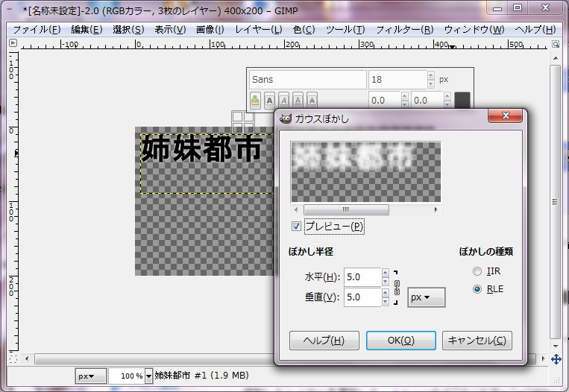The image size is (569, 392).
Task: Click the chain link icon between blur radii
Action: pos(397,287)
